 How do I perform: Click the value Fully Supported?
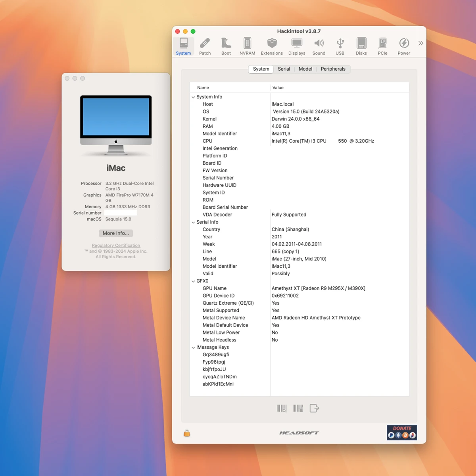[289, 215]
